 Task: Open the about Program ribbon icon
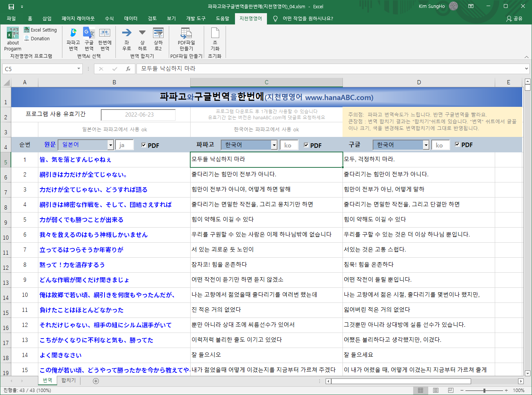click(x=13, y=39)
